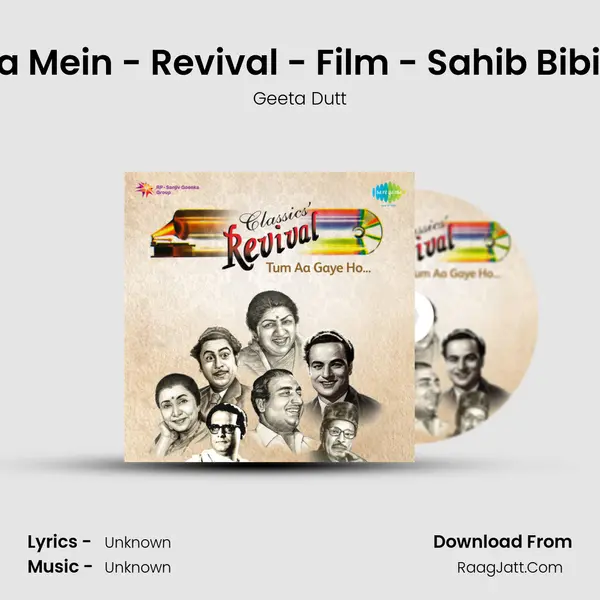Click the Unknown value next to Music
This screenshot has width=600, height=600.
click(x=138, y=567)
